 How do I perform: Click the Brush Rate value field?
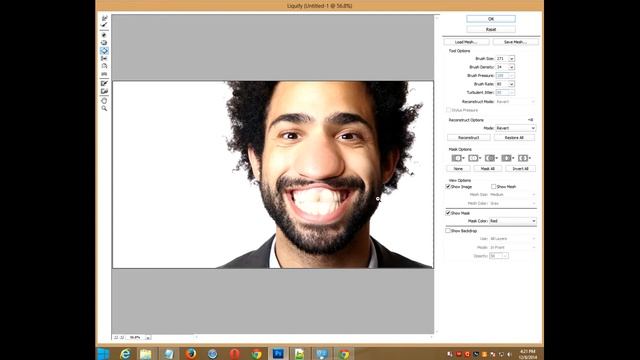pyautogui.click(x=502, y=84)
